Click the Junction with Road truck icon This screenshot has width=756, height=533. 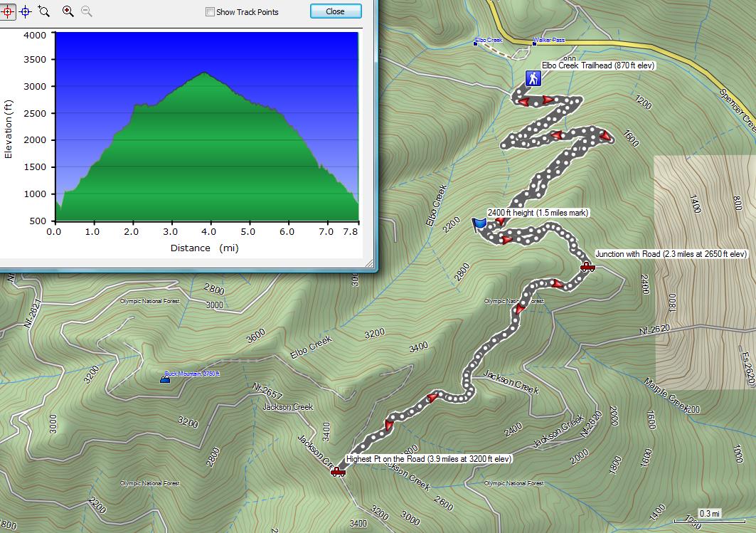click(x=587, y=267)
